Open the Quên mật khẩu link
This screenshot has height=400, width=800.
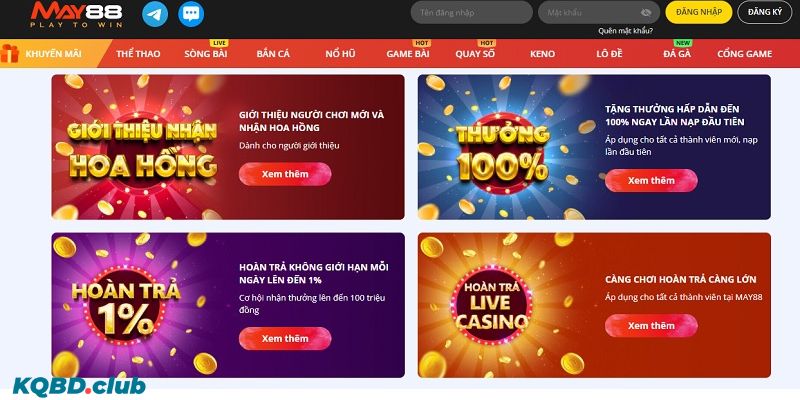(626, 31)
